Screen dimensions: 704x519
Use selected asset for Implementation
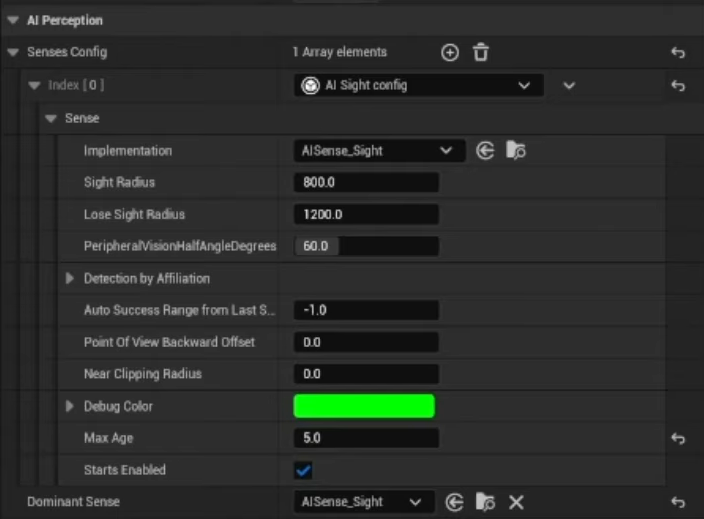pos(485,151)
